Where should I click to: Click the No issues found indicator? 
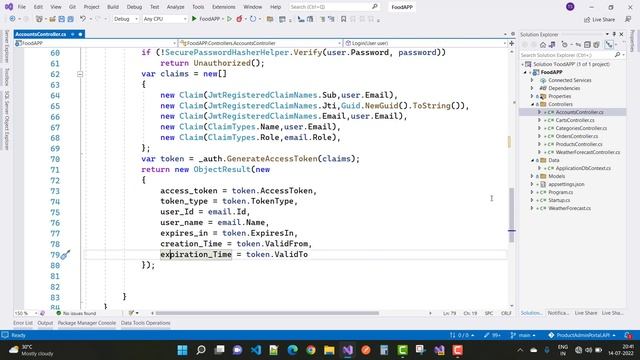76,313
